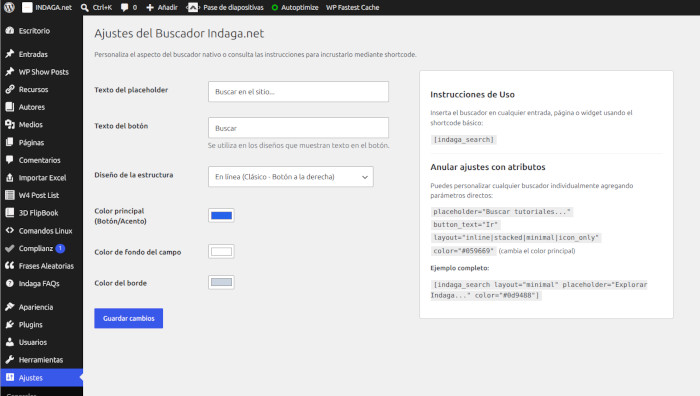Click the Comentarios speech bubble icon

tap(10, 160)
